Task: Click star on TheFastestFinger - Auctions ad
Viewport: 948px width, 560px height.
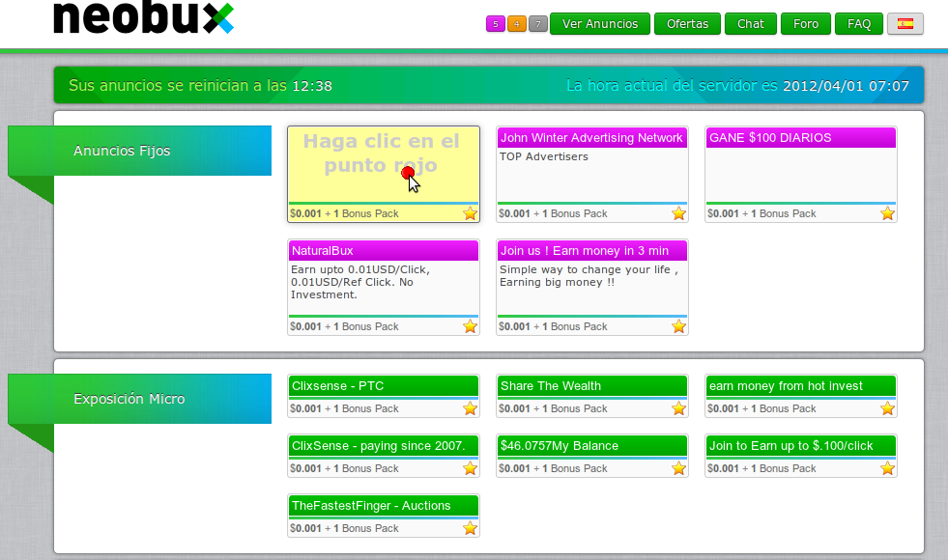Action: pos(470,528)
